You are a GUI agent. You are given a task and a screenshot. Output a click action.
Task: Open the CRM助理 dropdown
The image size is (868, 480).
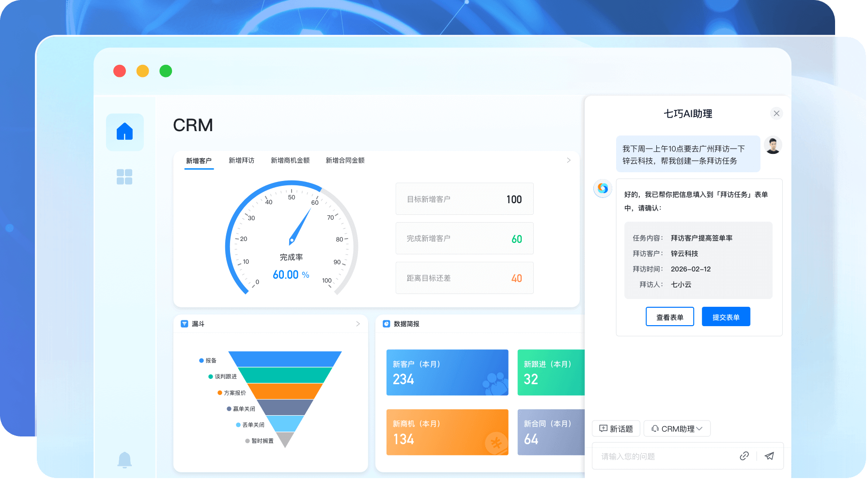[x=677, y=429]
